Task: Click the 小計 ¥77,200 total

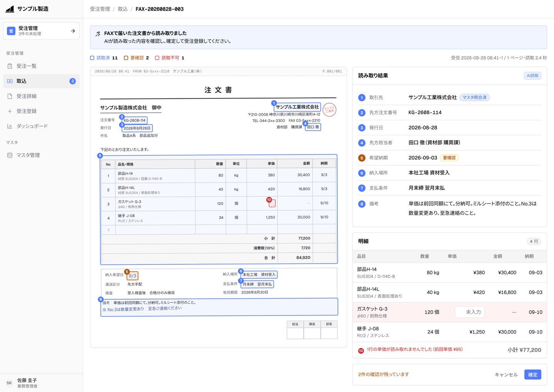Action: [524, 350]
